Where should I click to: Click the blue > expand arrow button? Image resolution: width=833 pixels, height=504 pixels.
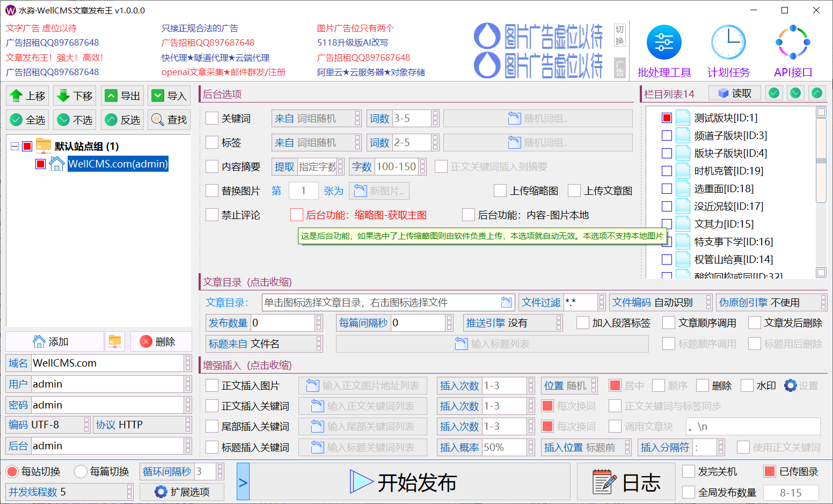tap(243, 482)
